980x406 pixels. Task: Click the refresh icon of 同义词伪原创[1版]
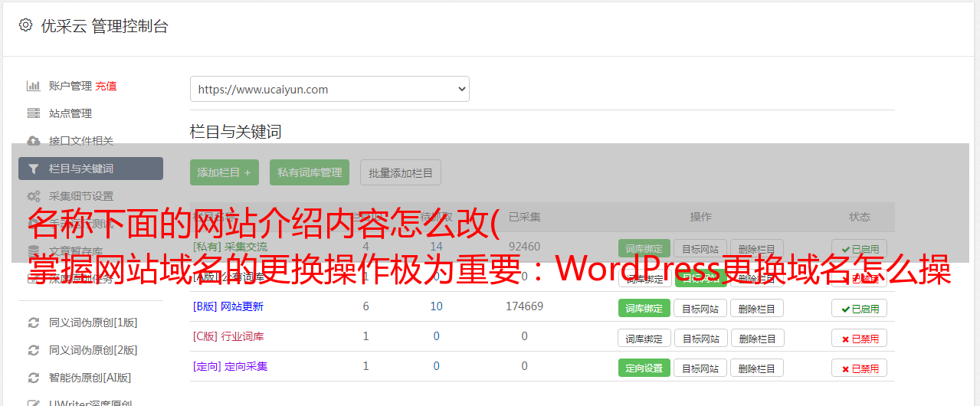coord(33,323)
